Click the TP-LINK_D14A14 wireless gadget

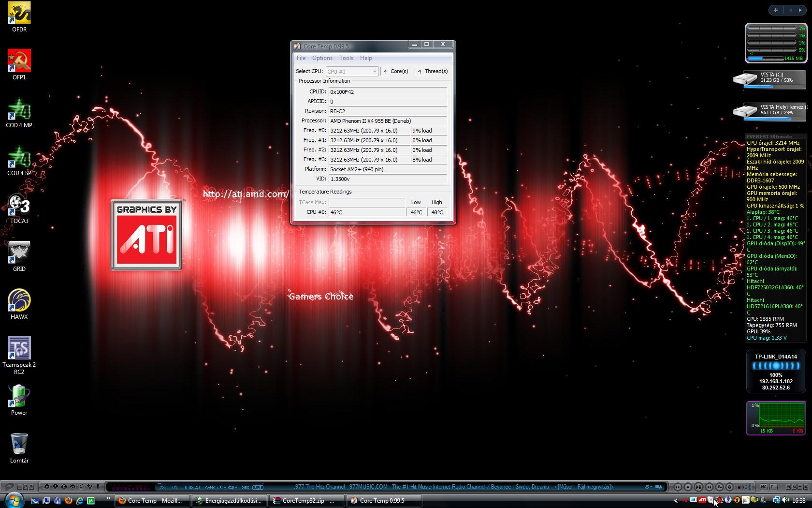click(x=776, y=371)
